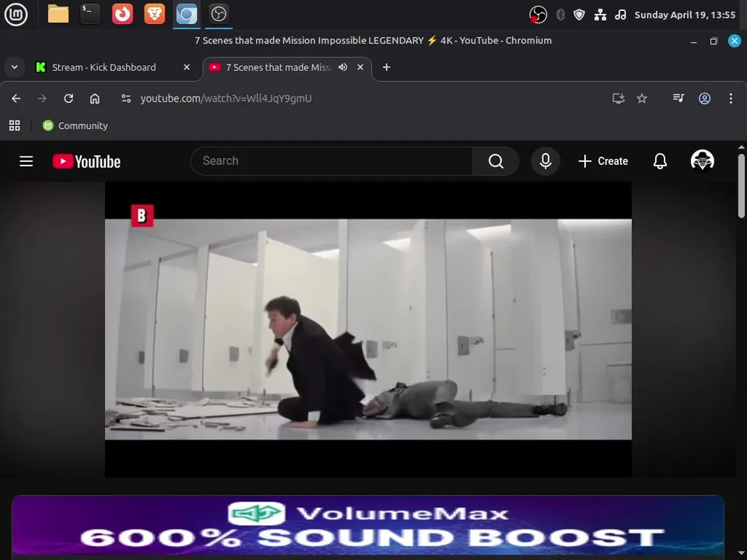Open the Bluetooth tray icon
This screenshot has height=560, width=747.
tap(560, 15)
